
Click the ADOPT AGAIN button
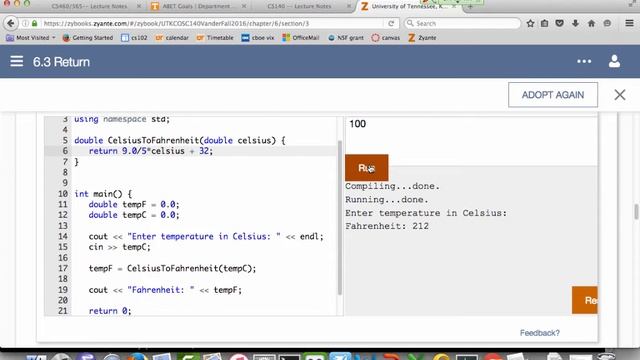click(x=553, y=95)
